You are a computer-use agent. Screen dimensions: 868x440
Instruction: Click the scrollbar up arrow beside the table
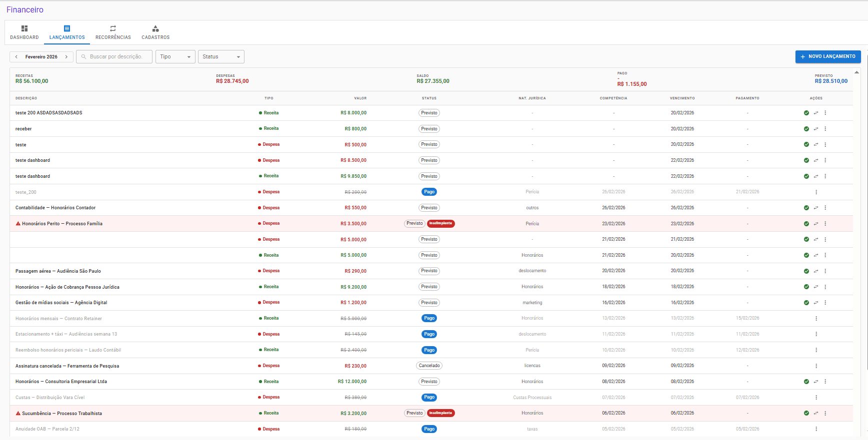point(856,72)
